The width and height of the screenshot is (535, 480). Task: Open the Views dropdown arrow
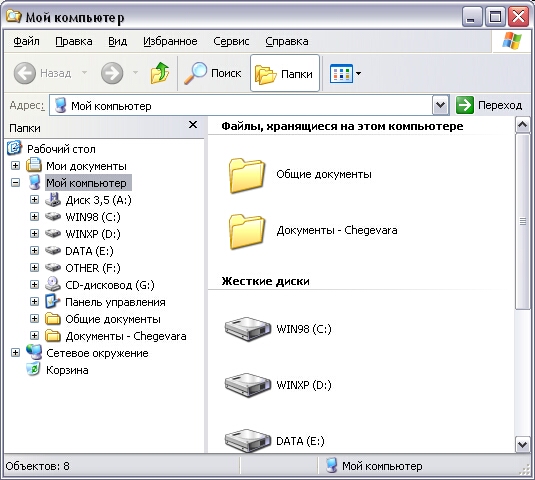[x=358, y=73]
